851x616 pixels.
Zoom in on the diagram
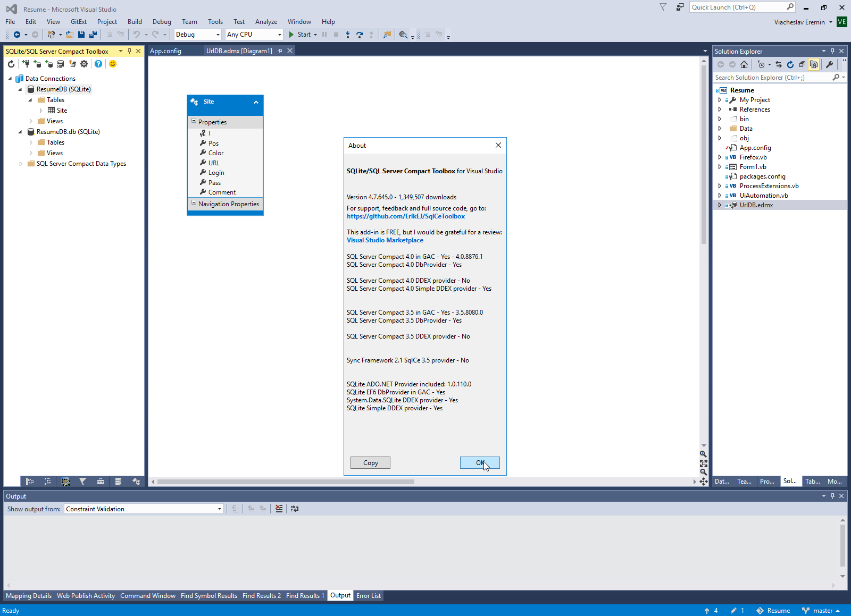pyautogui.click(x=704, y=454)
